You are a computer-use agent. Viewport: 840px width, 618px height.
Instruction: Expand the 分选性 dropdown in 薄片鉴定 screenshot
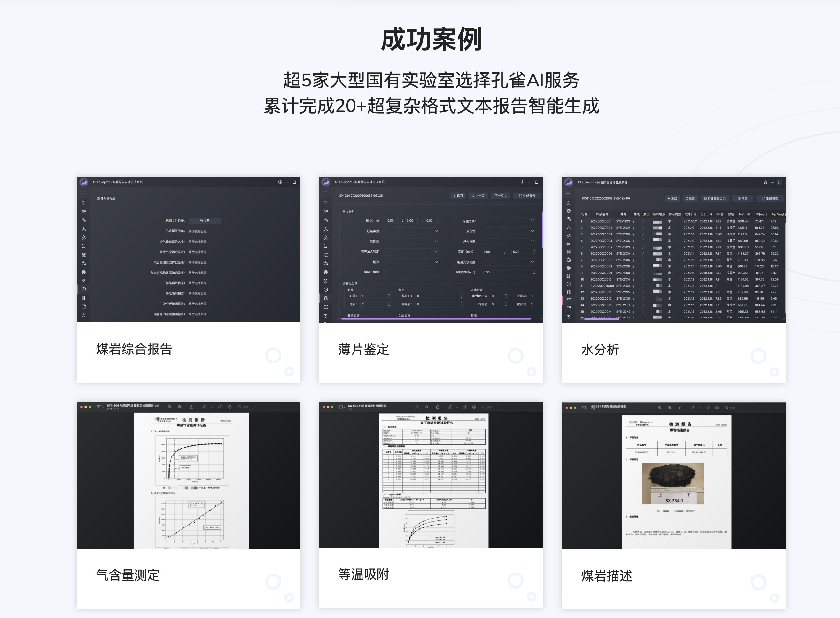(509, 231)
